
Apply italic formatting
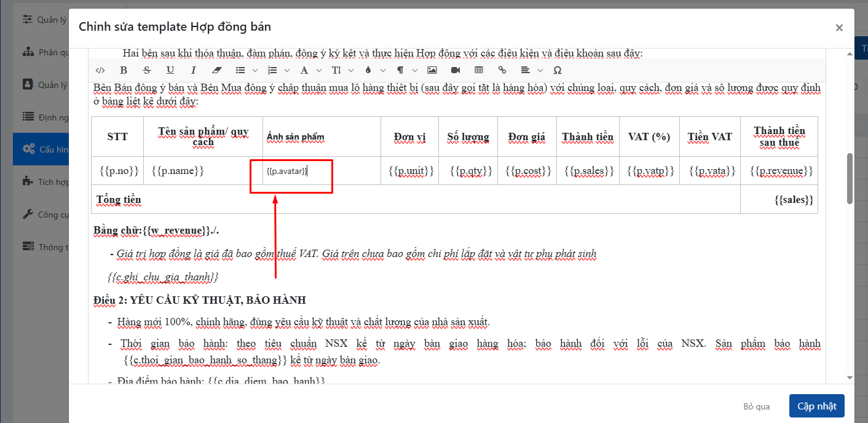(x=193, y=70)
